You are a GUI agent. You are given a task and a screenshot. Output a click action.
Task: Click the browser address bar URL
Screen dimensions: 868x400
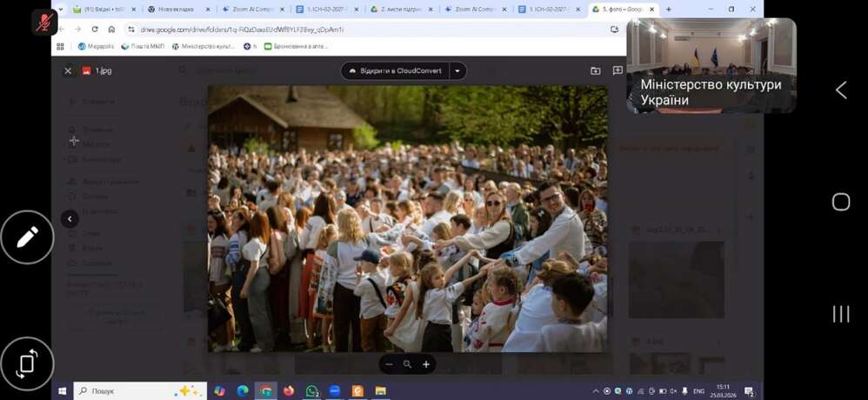click(244, 29)
